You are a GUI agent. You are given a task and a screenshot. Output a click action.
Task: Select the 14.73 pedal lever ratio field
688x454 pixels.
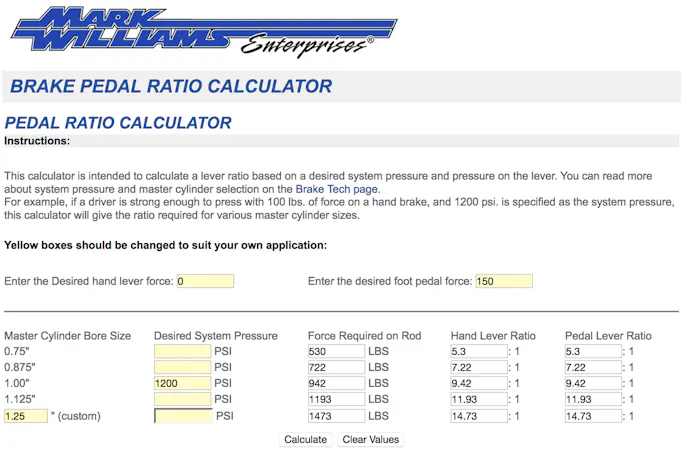tap(593, 416)
